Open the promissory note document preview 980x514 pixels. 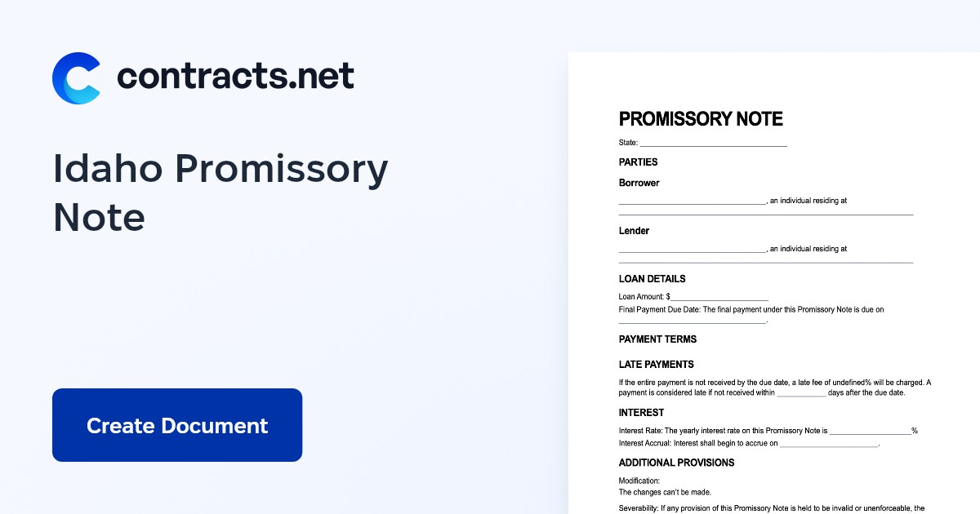point(774,283)
